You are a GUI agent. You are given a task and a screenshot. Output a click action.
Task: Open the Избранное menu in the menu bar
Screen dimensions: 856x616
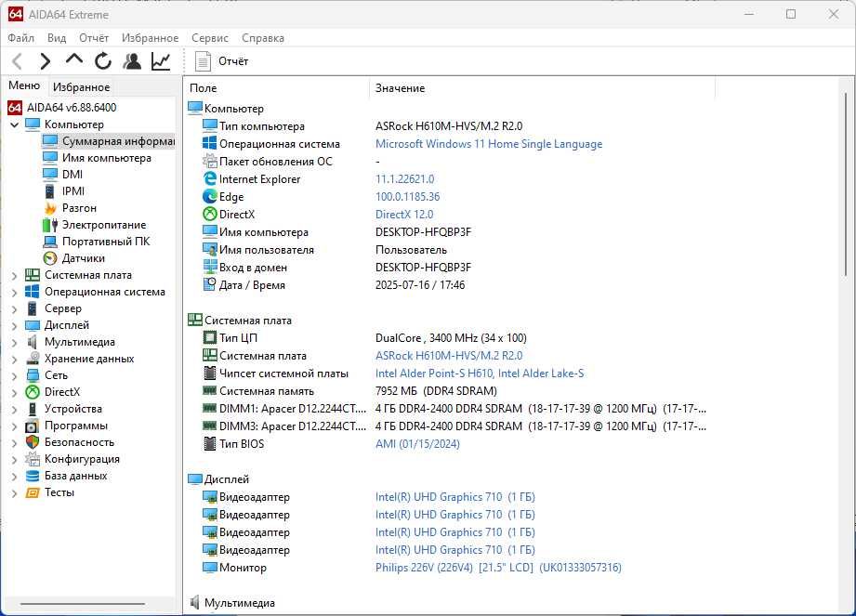(151, 38)
